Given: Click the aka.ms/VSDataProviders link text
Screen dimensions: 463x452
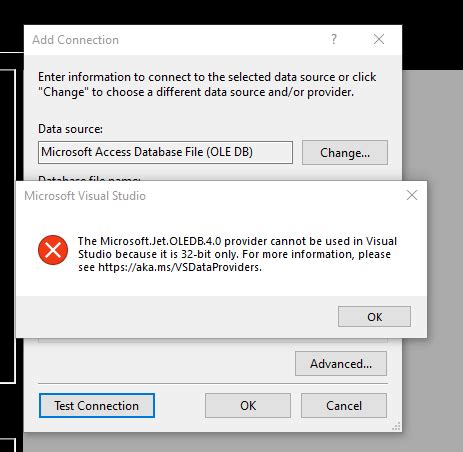Looking at the screenshot, I should 180,267.
